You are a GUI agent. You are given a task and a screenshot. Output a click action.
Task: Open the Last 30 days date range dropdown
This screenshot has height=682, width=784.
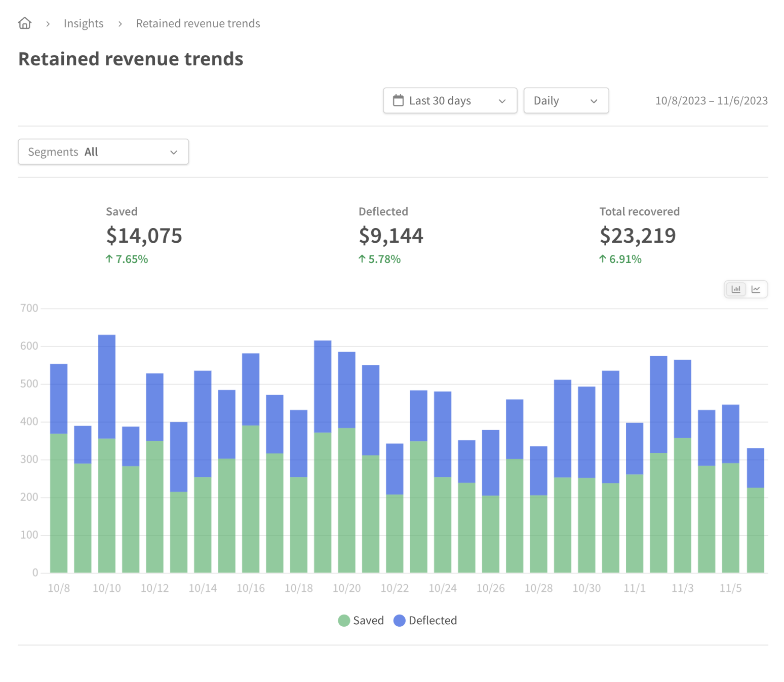pos(450,100)
